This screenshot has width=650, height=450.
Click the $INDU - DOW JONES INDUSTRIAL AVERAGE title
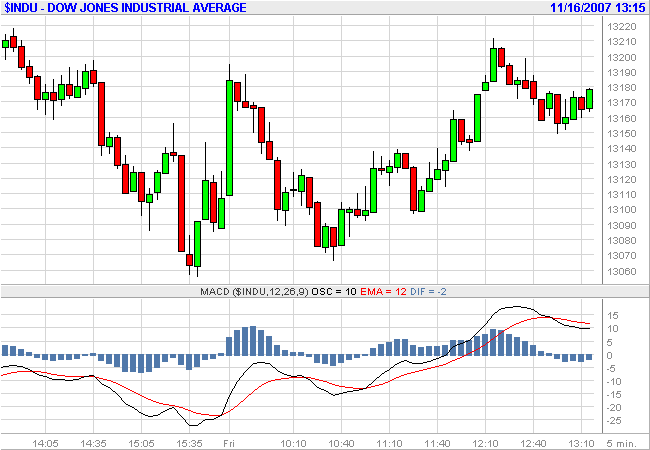[125, 7]
